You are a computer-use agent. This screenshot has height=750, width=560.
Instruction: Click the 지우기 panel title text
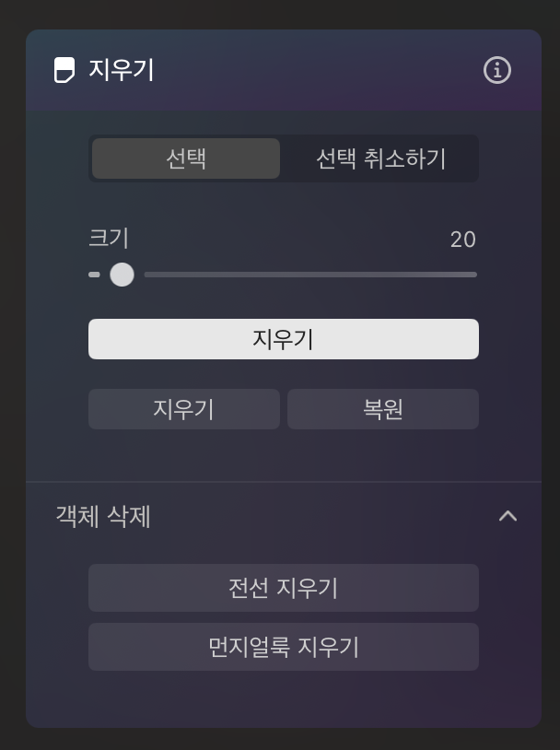(x=122, y=70)
